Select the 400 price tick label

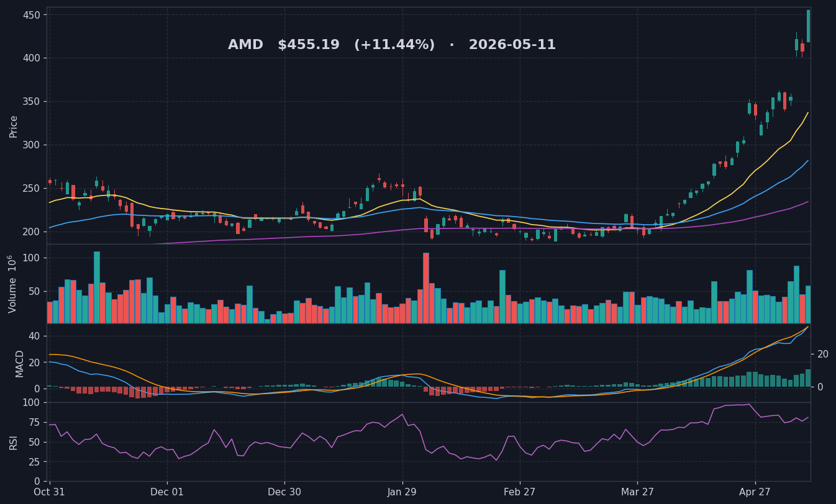pos(31,58)
